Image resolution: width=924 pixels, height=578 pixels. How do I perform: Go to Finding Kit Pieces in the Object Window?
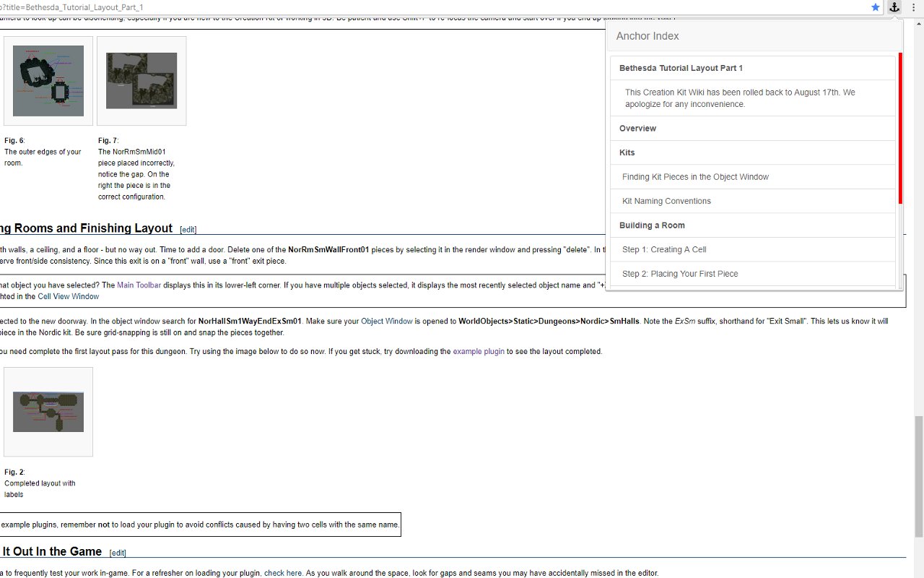[753, 177]
